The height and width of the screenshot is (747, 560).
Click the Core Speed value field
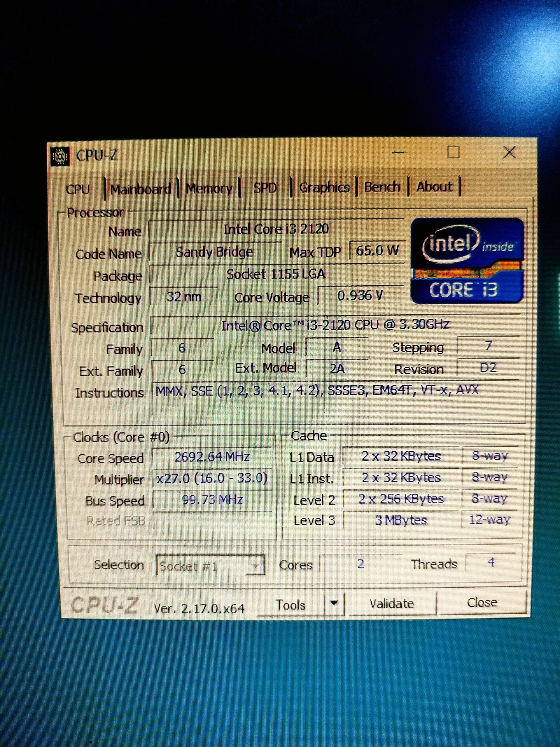click(212, 457)
